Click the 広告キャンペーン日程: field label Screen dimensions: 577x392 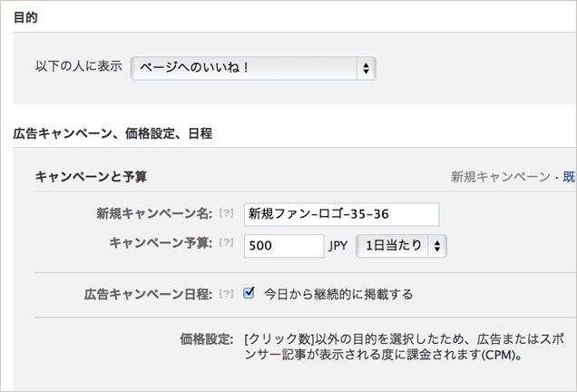point(149,294)
